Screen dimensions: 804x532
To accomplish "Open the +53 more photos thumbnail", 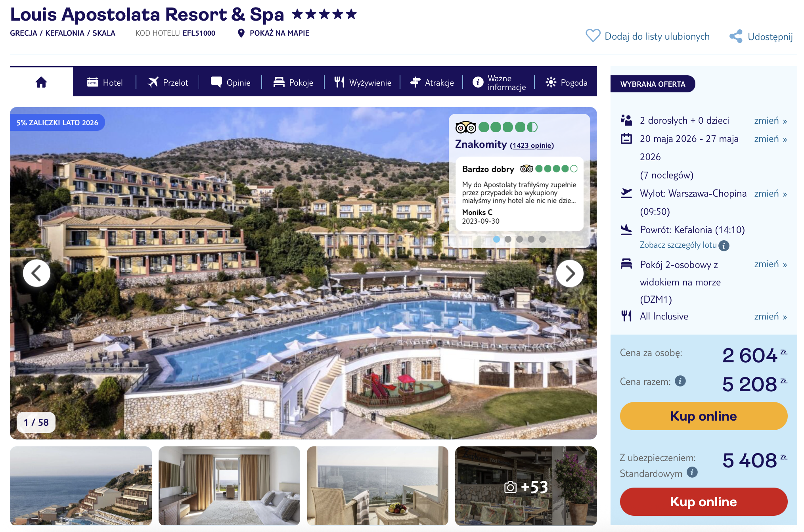I will (526, 486).
